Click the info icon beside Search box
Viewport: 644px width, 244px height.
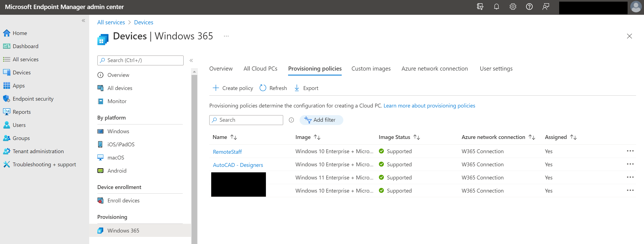coord(291,120)
